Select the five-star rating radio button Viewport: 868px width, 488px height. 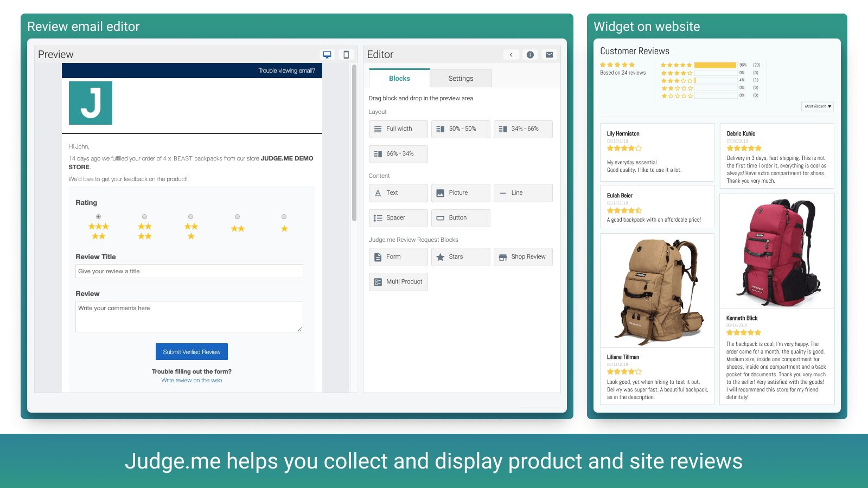tap(98, 217)
